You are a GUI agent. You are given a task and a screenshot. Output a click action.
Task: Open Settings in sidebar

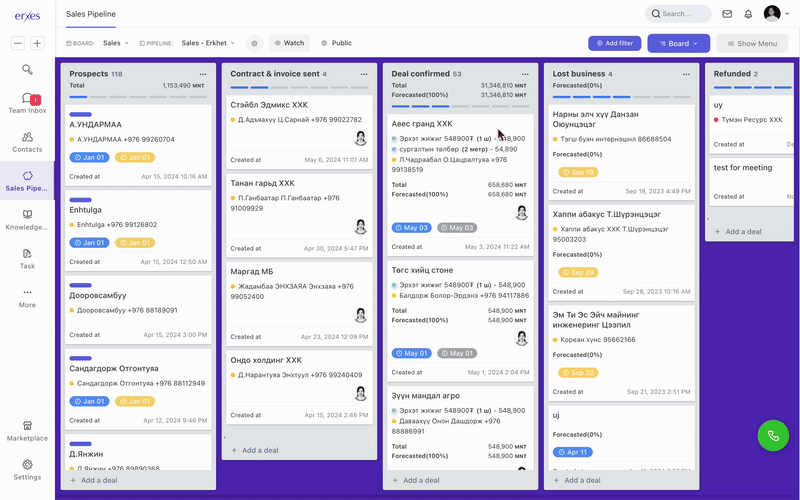coord(27,470)
